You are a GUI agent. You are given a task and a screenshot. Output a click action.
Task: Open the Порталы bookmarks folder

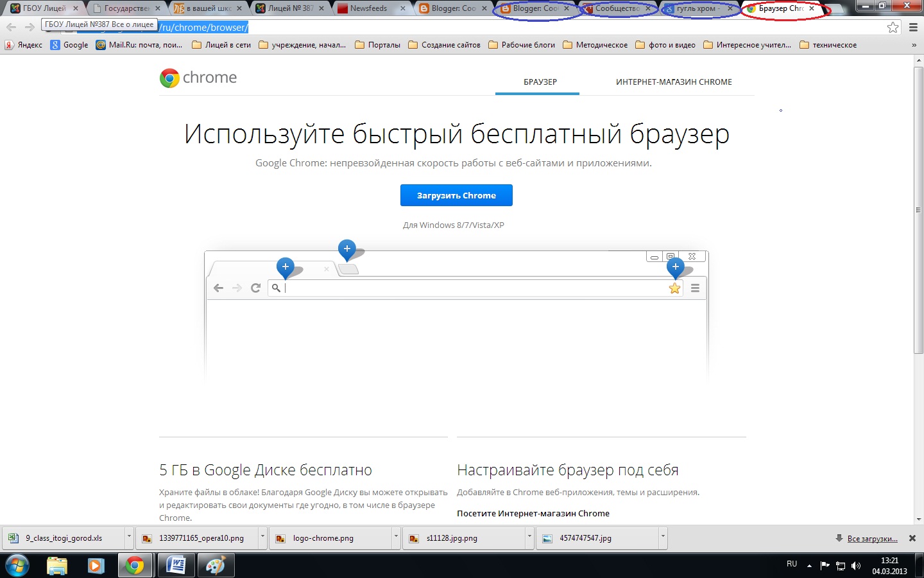pyautogui.click(x=377, y=45)
